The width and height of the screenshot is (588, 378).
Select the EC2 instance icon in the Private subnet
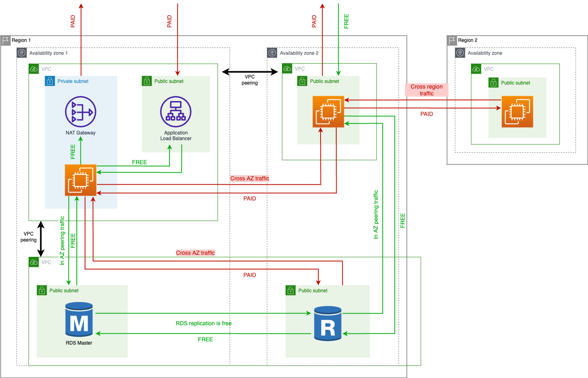pyautogui.click(x=80, y=180)
